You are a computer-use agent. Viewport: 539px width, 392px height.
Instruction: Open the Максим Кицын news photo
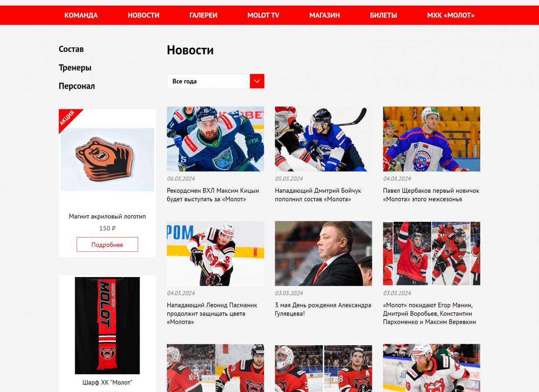tap(216, 139)
